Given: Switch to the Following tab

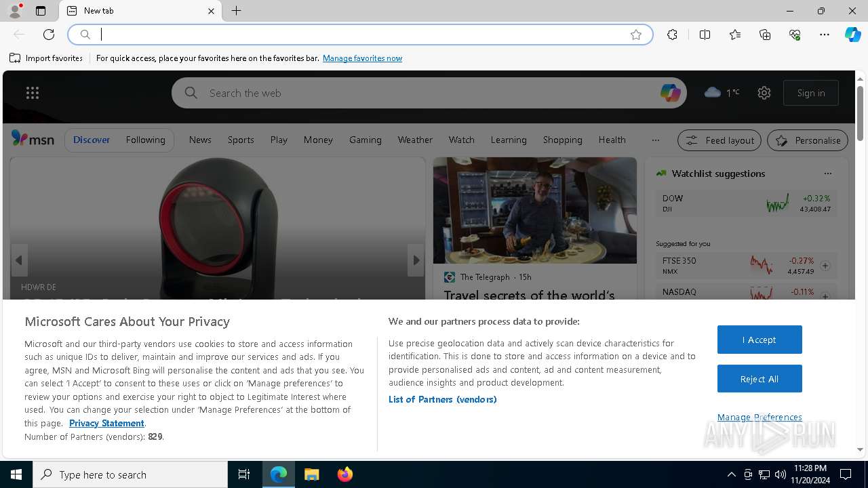Looking at the screenshot, I should pos(145,140).
